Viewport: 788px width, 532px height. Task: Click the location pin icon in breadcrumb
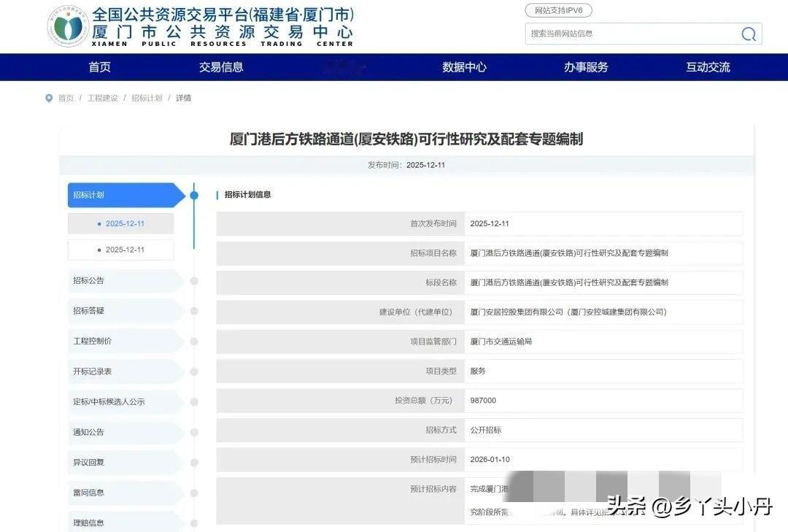pos(49,98)
